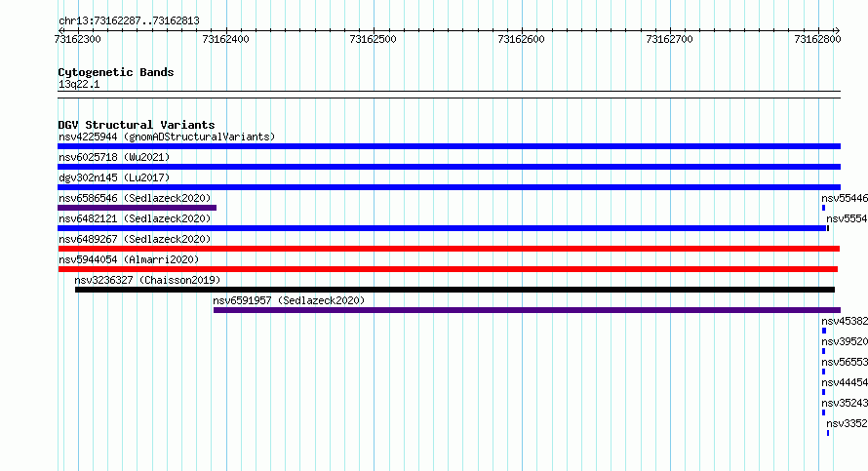Click ruler position 73162600
Viewport: 868px width, 471px height.
pos(522,39)
